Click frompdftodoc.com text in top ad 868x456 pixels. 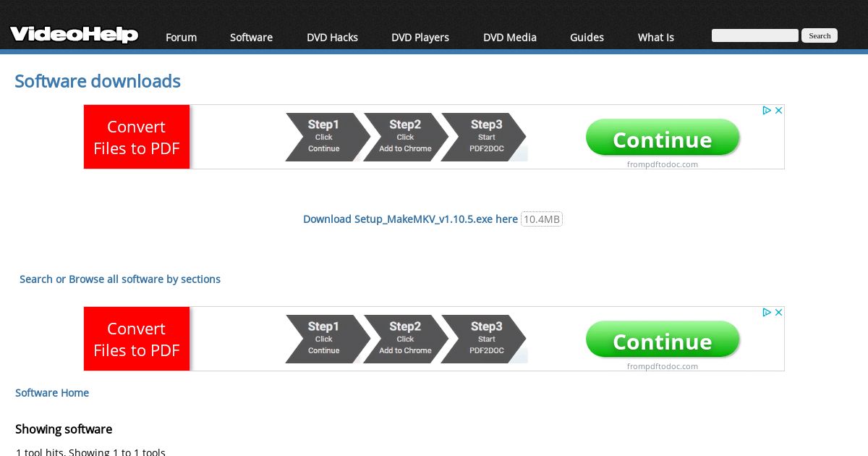click(663, 164)
